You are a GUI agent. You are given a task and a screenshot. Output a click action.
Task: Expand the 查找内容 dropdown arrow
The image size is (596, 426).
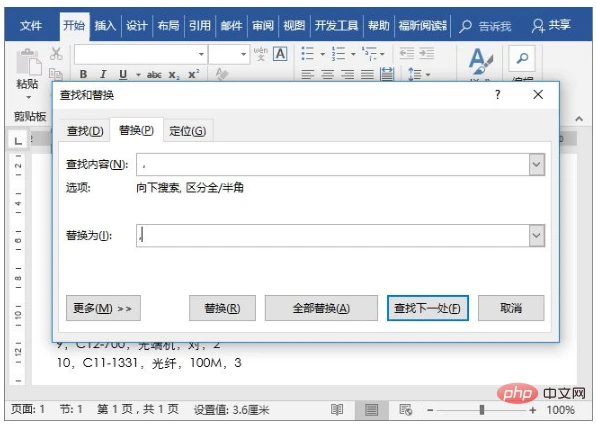(x=536, y=165)
